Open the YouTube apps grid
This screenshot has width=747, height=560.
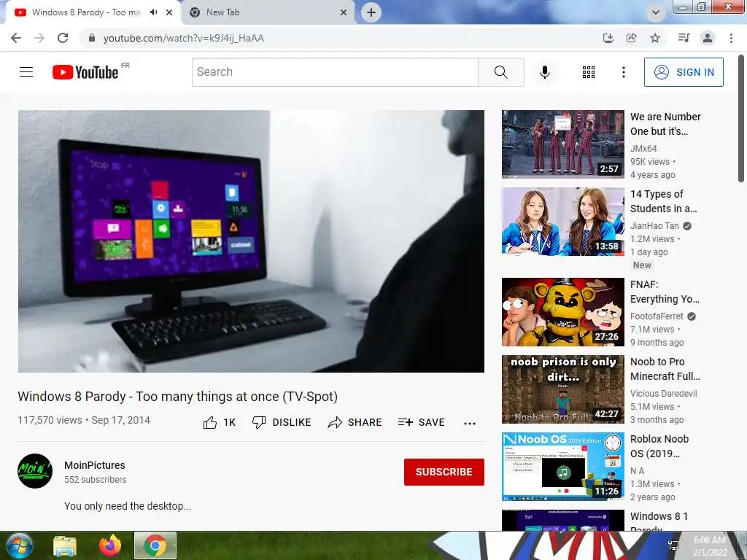(x=589, y=72)
